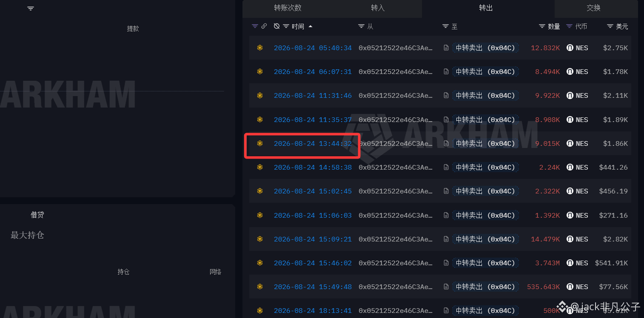Click the 网络 column header

click(x=216, y=272)
